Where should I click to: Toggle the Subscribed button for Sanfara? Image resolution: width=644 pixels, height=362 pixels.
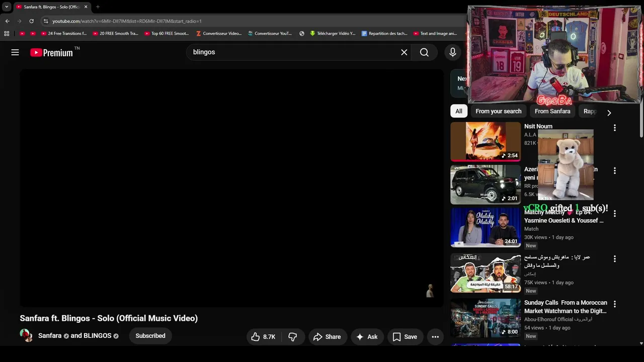point(150,336)
